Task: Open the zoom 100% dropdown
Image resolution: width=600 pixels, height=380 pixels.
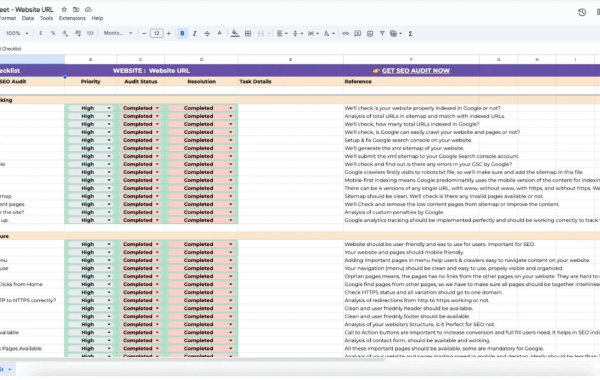Action: coord(17,33)
